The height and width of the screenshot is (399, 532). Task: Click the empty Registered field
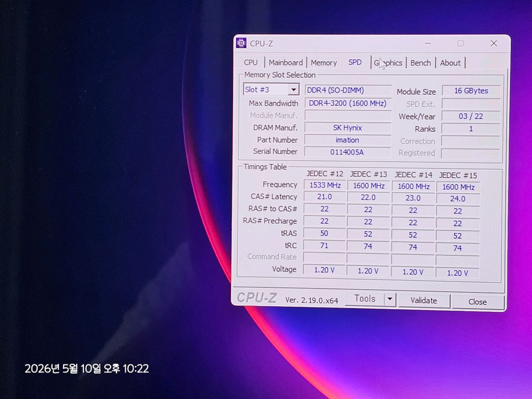click(471, 153)
